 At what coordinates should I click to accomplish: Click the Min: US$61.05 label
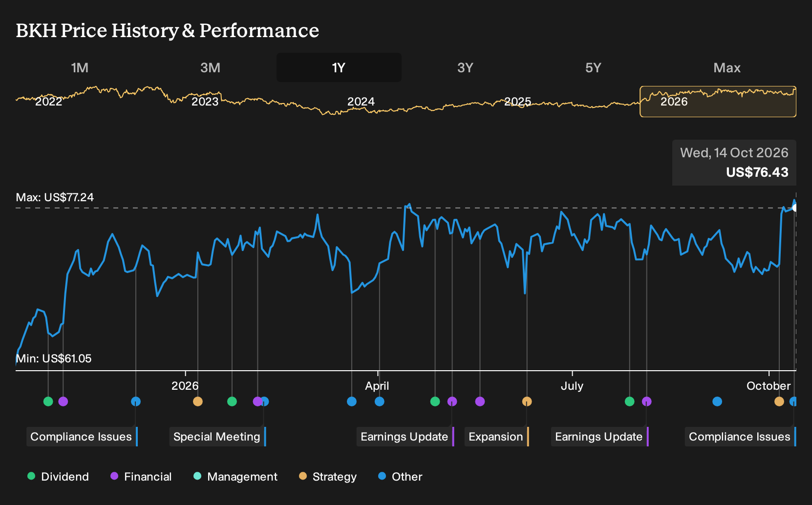click(54, 358)
